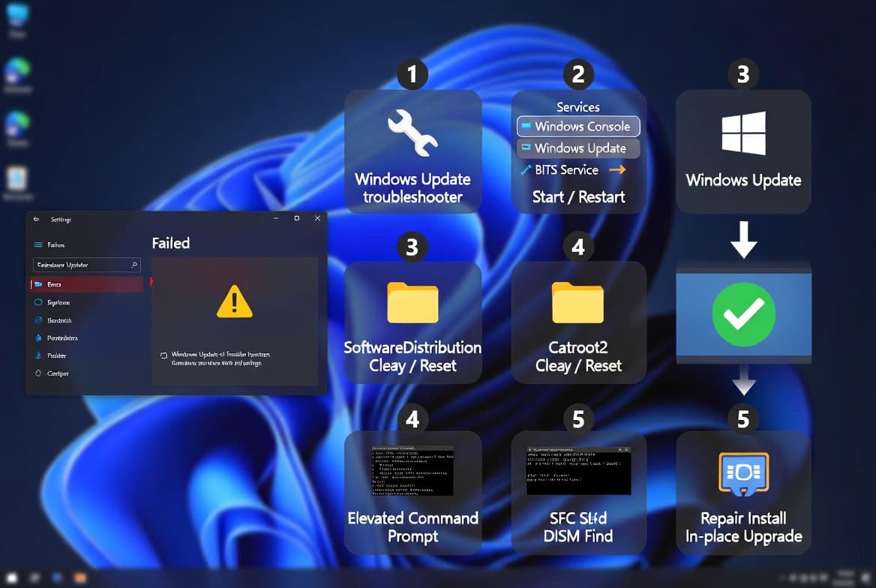Select the red highlighted sidebar row in Settings
Viewport: 876px width, 588px height.
[86, 284]
